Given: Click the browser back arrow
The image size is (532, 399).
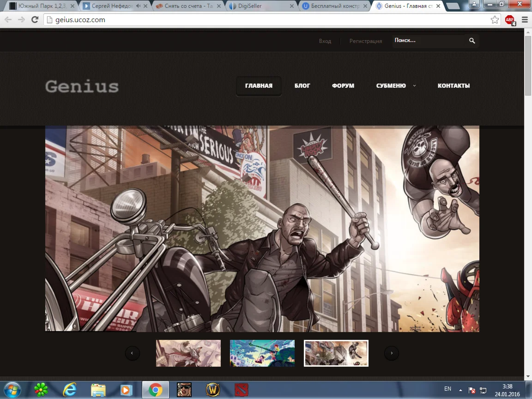Looking at the screenshot, I should (8, 20).
